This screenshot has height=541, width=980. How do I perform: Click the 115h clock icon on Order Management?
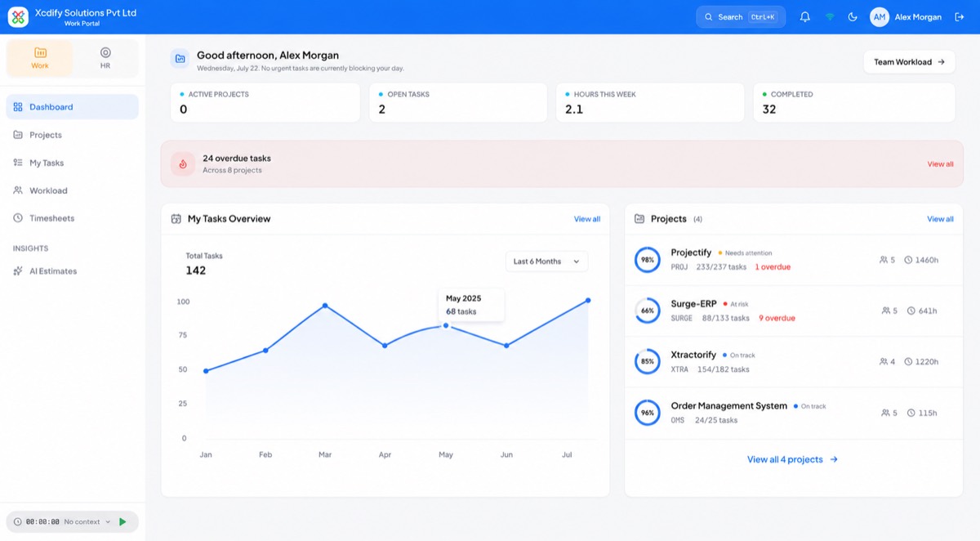point(911,413)
